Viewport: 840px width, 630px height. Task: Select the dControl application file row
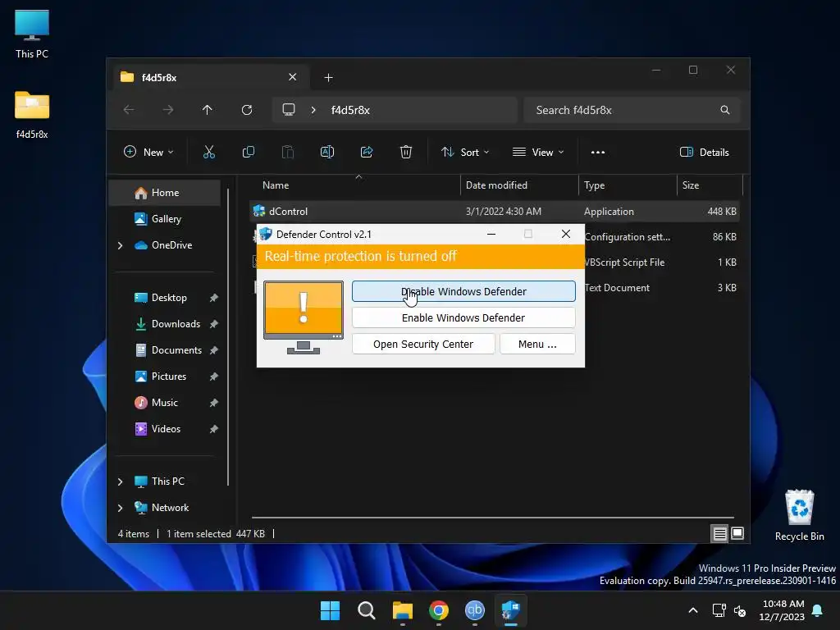point(495,212)
